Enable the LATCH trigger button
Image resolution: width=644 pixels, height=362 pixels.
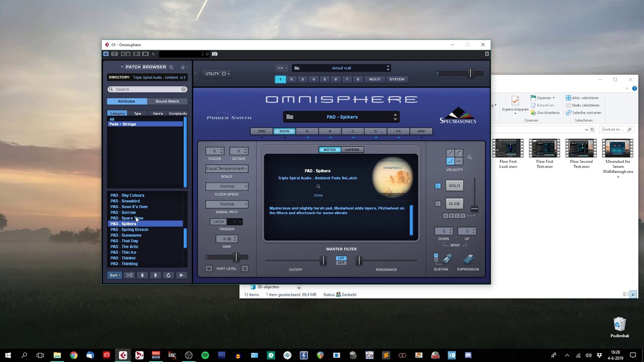pos(218,222)
